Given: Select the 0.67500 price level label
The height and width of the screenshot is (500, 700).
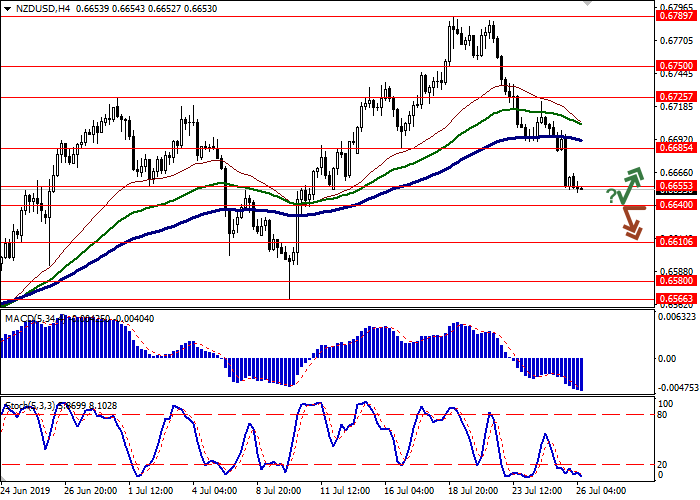Looking at the screenshot, I should coord(676,65).
